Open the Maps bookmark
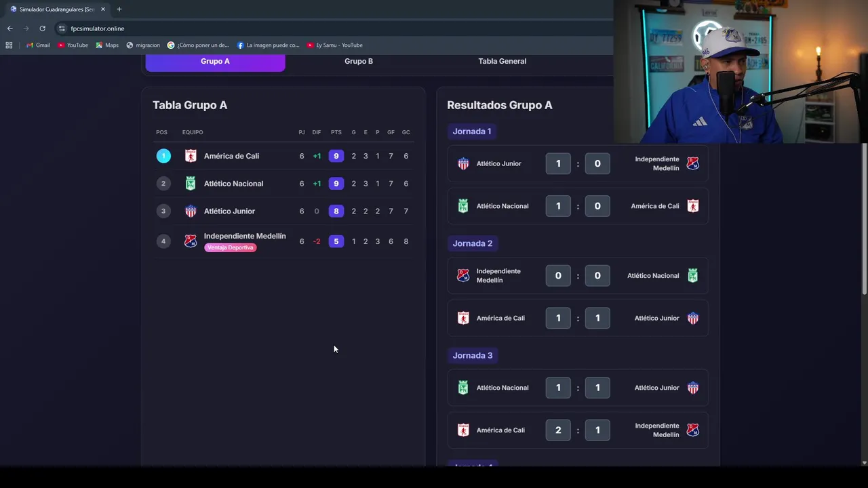Viewport: 868px width, 488px height. pyautogui.click(x=106, y=45)
